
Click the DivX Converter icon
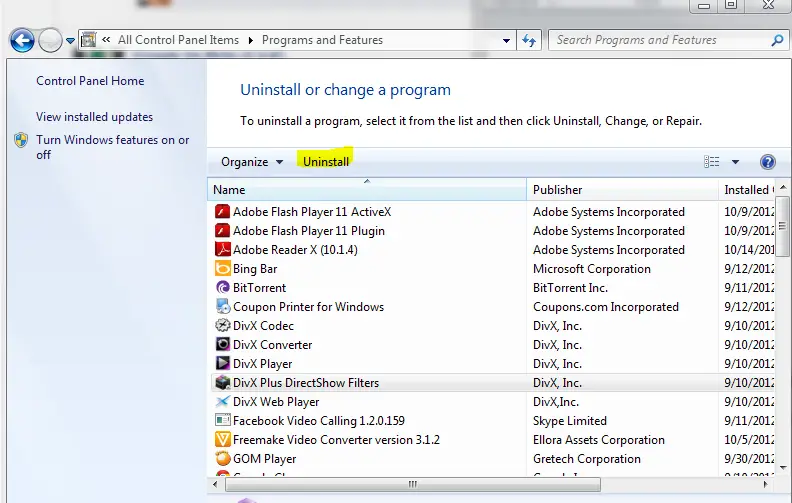point(222,344)
